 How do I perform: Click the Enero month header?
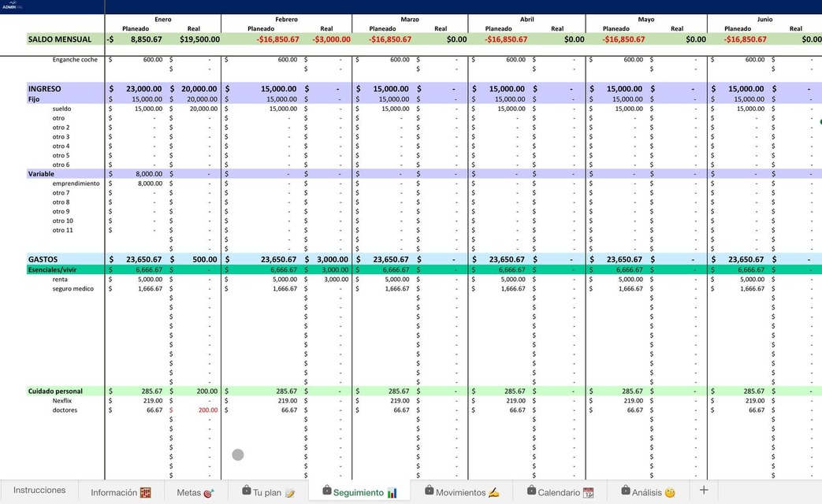163,20
